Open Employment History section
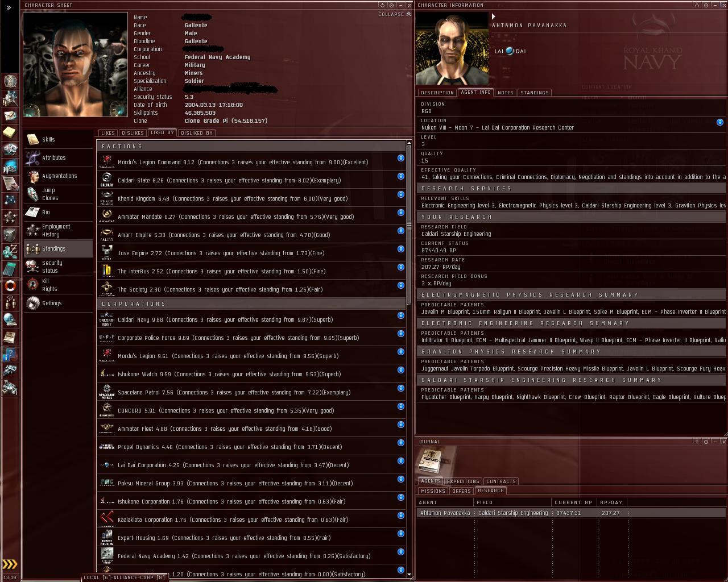 coord(58,230)
